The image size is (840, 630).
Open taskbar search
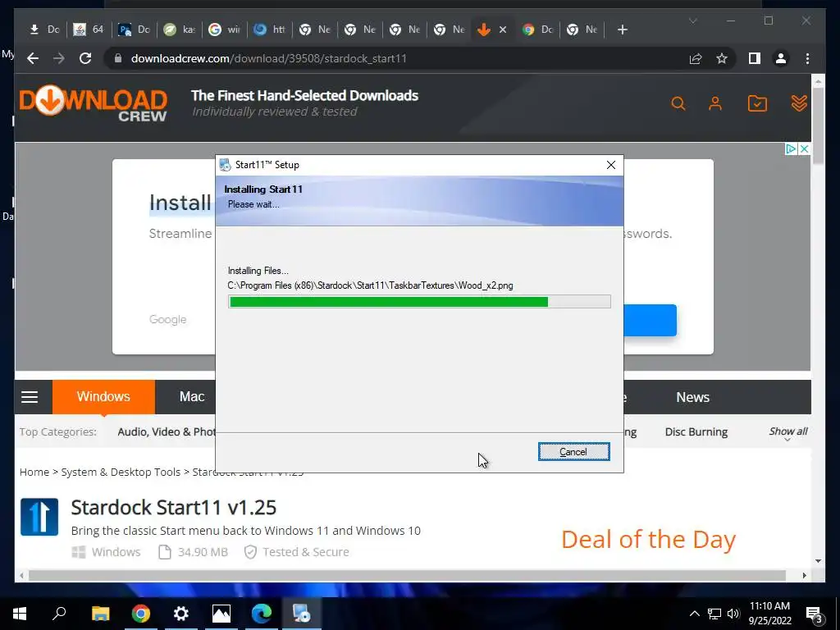click(59, 614)
